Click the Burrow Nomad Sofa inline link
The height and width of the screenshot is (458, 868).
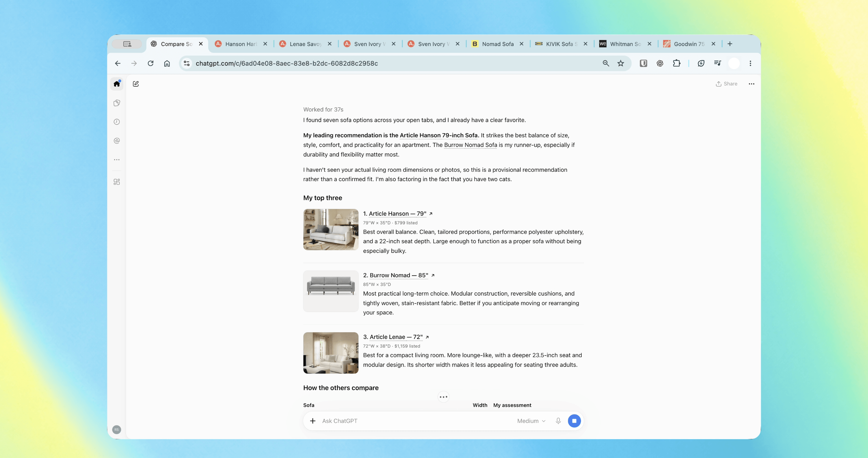tap(470, 145)
